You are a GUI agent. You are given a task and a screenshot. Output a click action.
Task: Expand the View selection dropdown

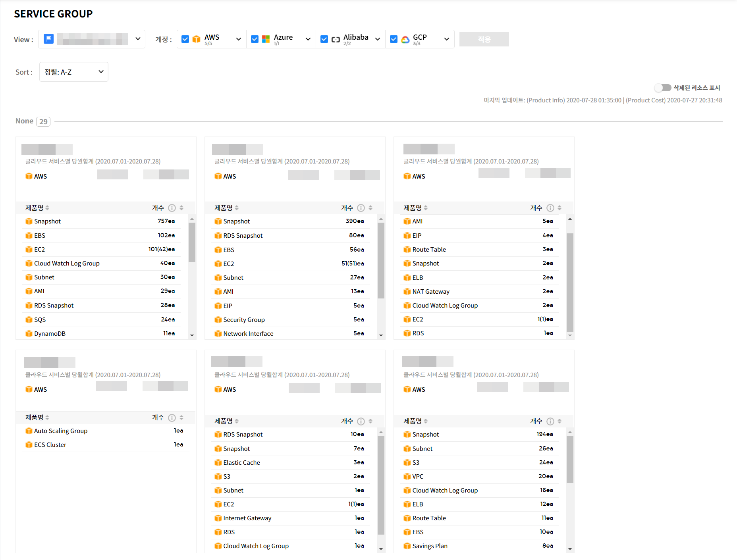pos(138,39)
